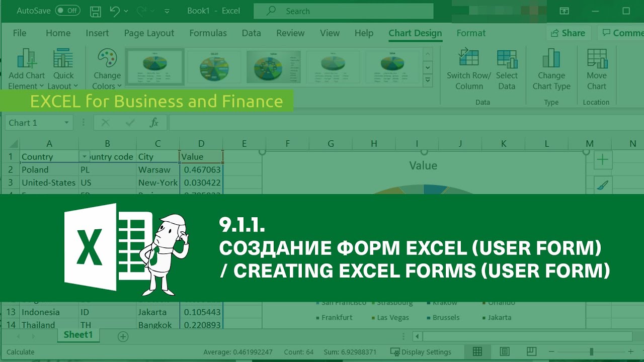Click Switch Row/Column icon
This screenshot has height=362, width=644.
[469, 58]
